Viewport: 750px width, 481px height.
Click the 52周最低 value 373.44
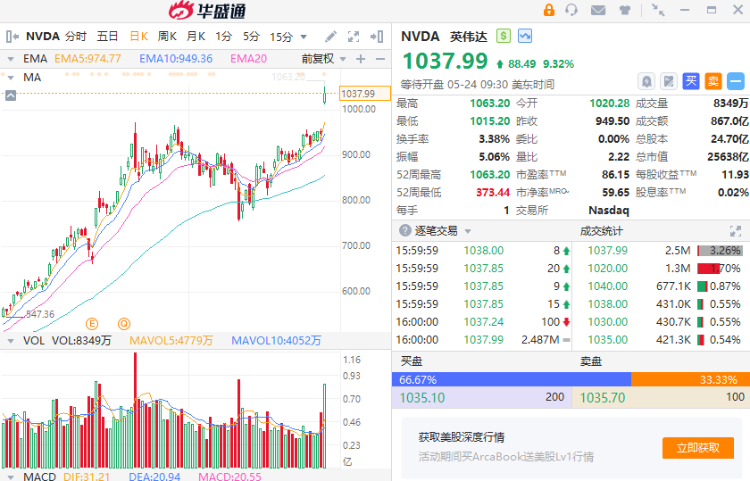click(493, 192)
